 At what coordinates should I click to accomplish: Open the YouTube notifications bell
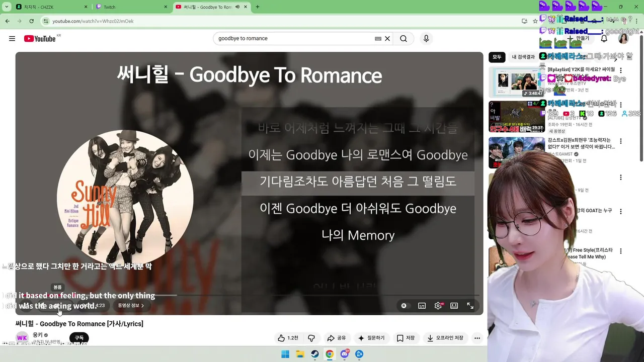604,39
